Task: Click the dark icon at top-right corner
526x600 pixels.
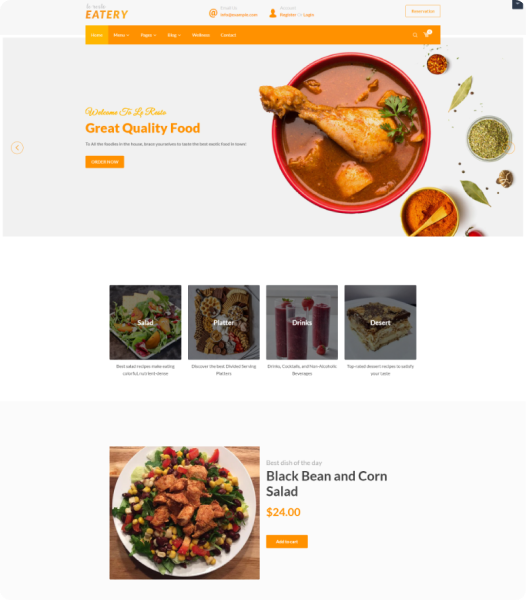Action: point(518,4)
